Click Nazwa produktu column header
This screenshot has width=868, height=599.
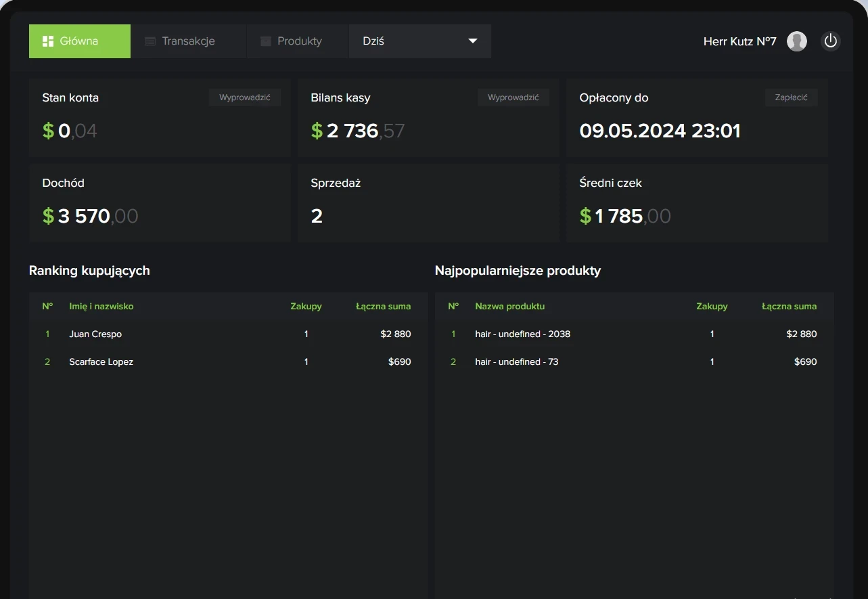click(x=509, y=306)
